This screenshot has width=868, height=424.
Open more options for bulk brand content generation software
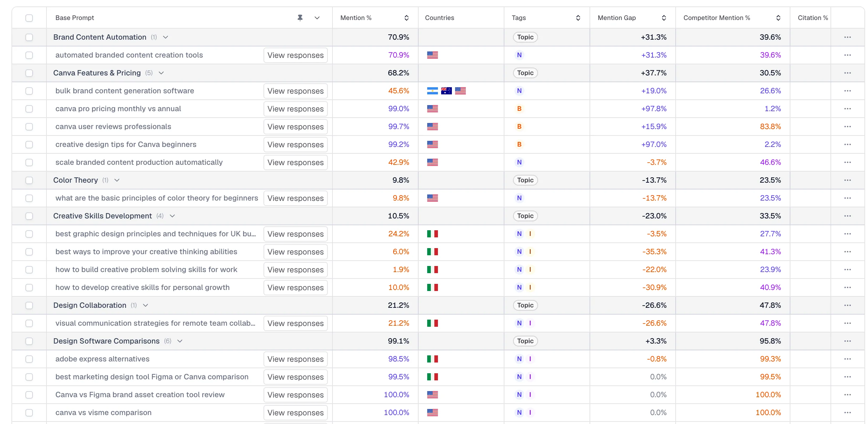click(847, 91)
